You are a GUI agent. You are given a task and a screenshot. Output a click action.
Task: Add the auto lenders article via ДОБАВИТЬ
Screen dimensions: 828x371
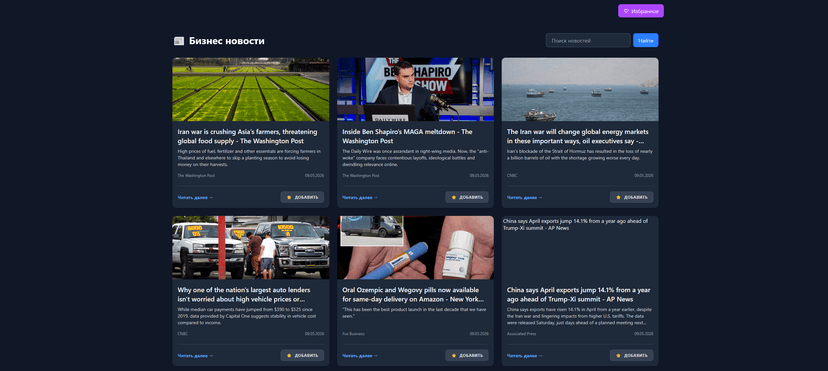(x=302, y=356)
